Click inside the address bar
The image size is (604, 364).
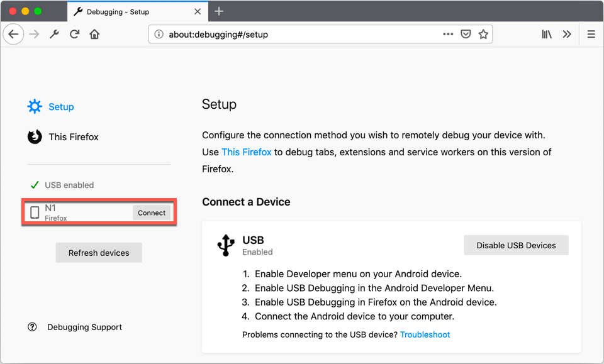point(283,33)
